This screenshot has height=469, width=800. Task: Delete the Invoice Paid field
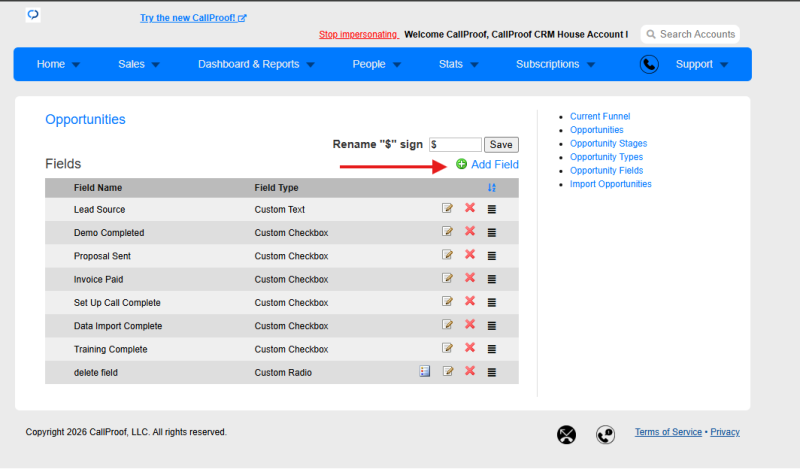(470, 278)
